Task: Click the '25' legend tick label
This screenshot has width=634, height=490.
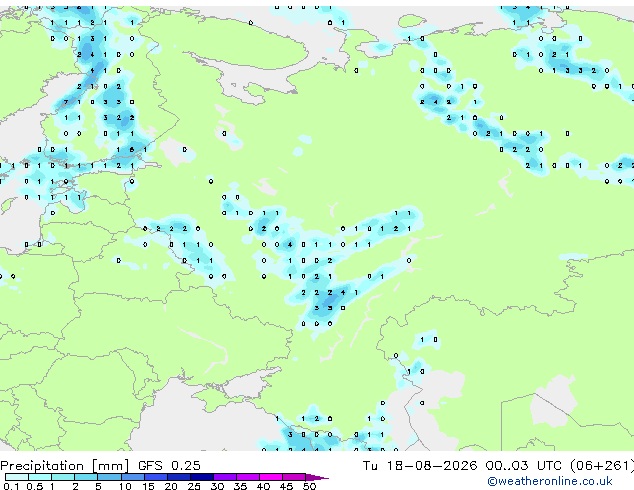Action: (194, 486)
